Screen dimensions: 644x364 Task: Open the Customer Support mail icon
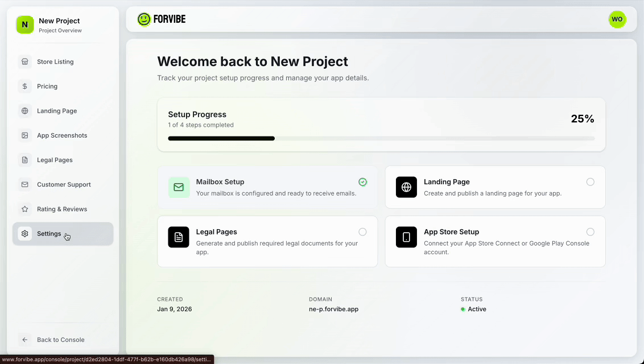click(24, 184)
